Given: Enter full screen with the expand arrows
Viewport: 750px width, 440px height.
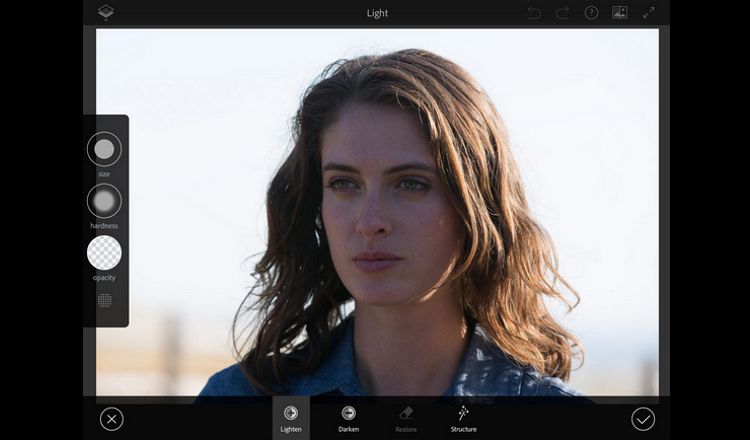Looking at the screenshot, I should 649,12.
